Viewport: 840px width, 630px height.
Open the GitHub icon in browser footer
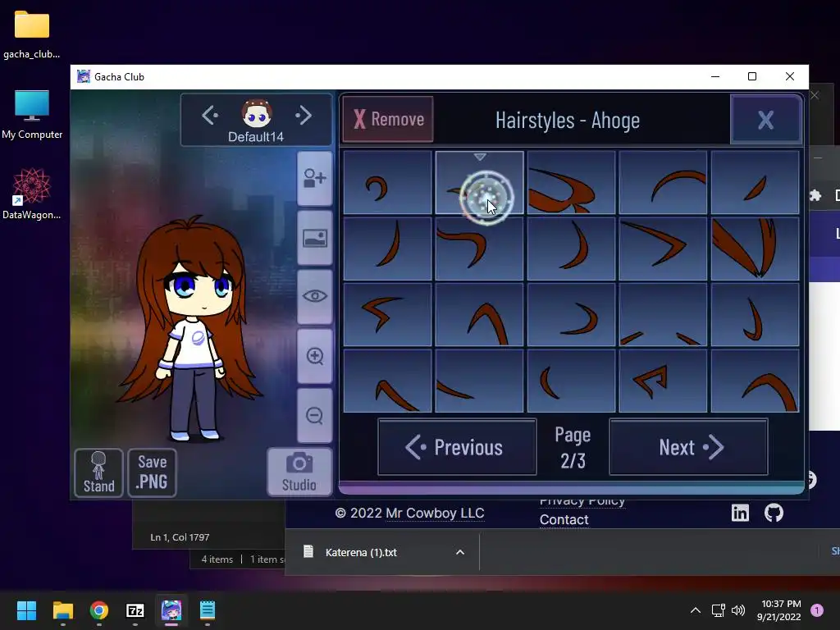click(774, 513)
